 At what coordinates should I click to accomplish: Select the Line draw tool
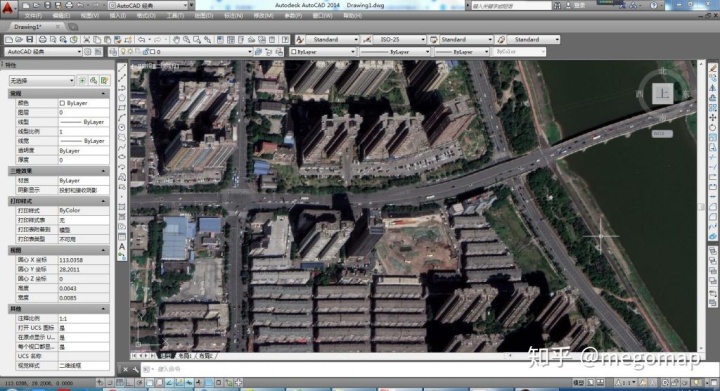pos(122,68)
